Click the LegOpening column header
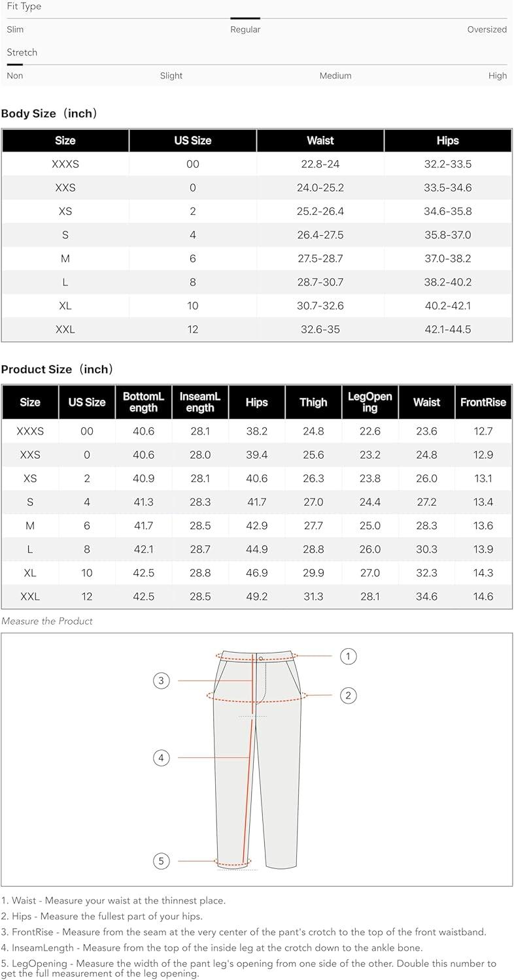Image resolution: width=514 pixels, height=980 pixels. coord(370,402)
